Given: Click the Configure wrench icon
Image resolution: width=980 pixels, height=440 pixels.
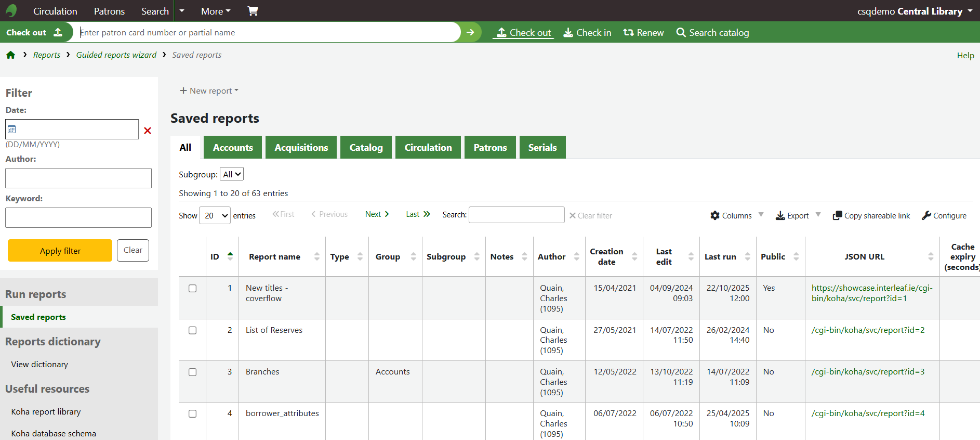Looking at the screenshot, I should pos(926,215).
